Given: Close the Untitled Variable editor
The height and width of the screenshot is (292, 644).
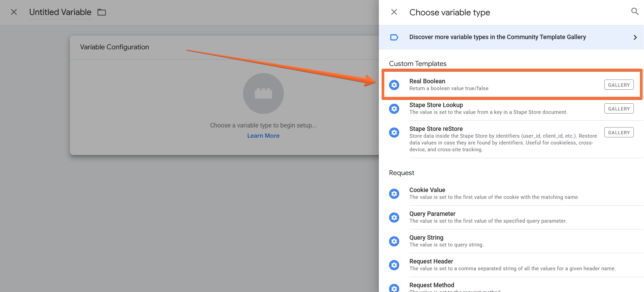Looking at the screenshot, I should click(x=14, y=12).
